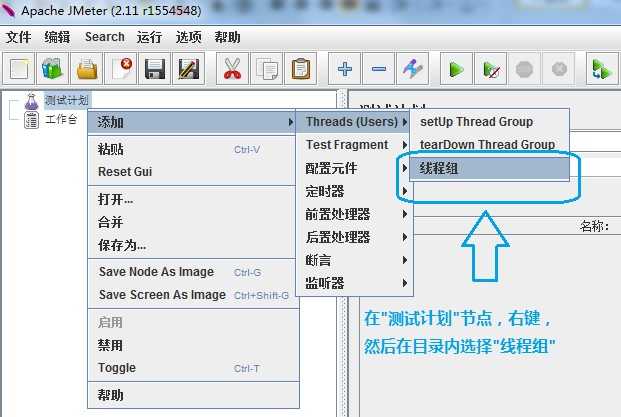The image size is (621, 417).
Task: Choose Save Node As Image
Action: click(192, 272)
